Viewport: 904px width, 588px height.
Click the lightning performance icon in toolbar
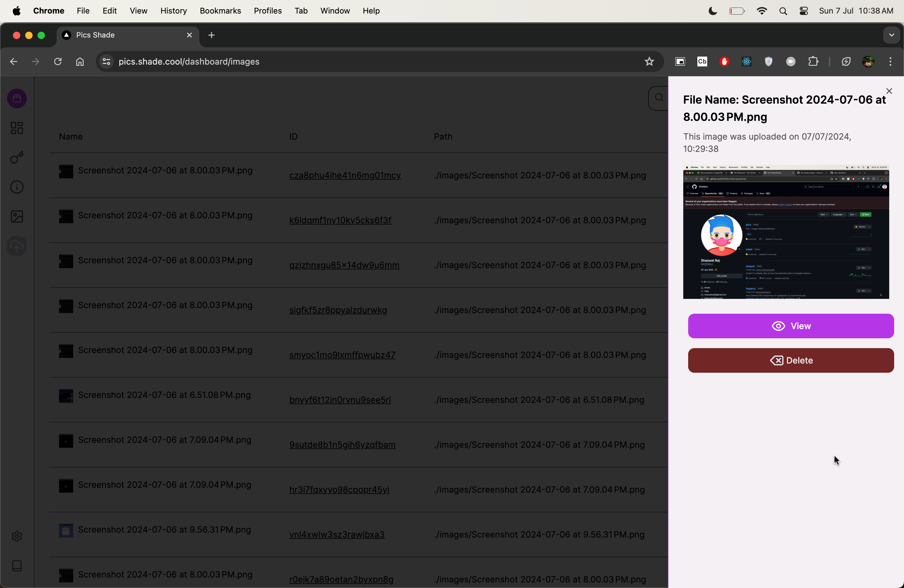(846, 62)
